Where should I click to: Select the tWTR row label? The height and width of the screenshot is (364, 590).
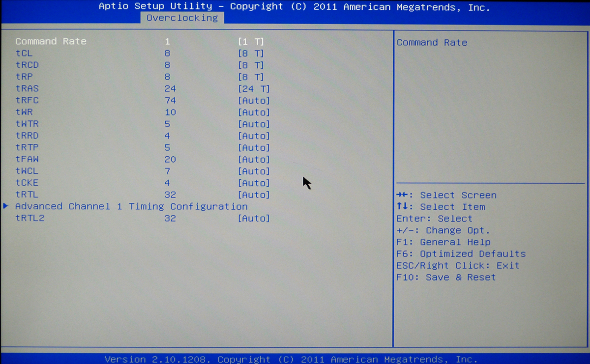pyautogui.click(x=27, y=124)
